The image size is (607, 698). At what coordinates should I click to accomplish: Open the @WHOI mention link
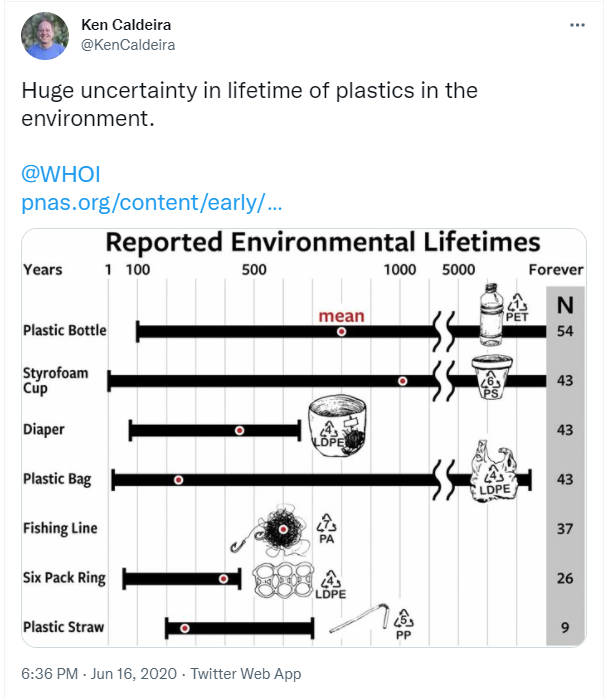tap(61, 174)
